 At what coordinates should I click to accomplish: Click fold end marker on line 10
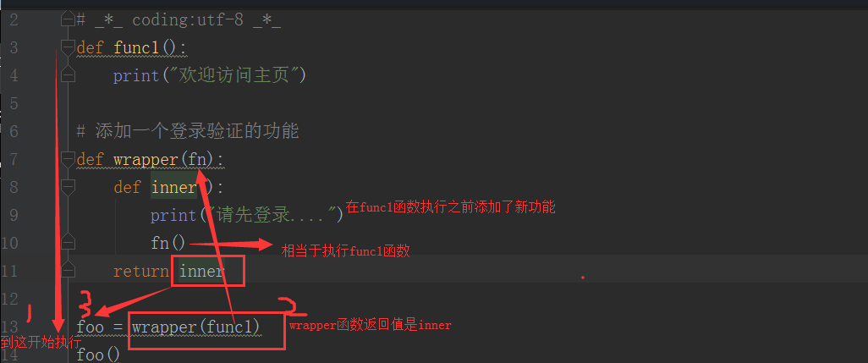click(x=68, y=242)
